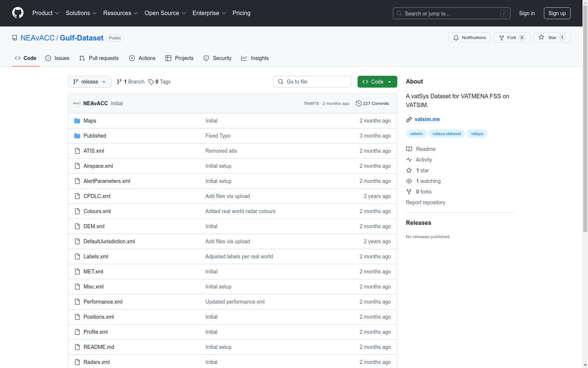Click the Activity pulse icon
Image resolution: width=588 pixels, height=368 pixels.
click(409, 160)
